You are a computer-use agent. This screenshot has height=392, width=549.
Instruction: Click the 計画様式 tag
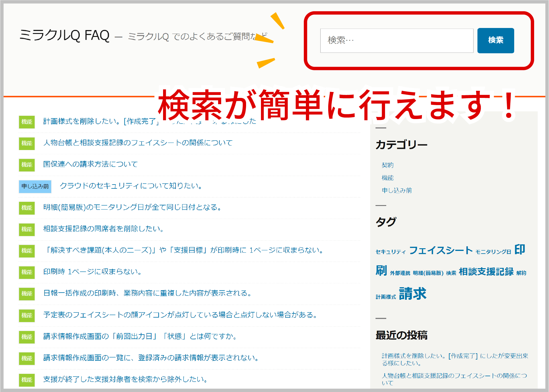[386, 297]
